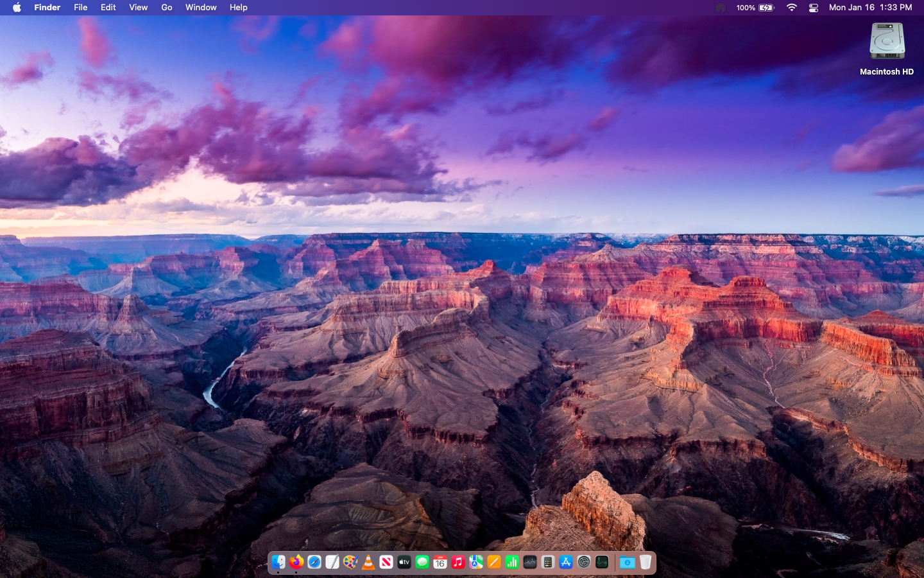Open the Finder application menu
The image size is (924, 578).
point(47,8)
